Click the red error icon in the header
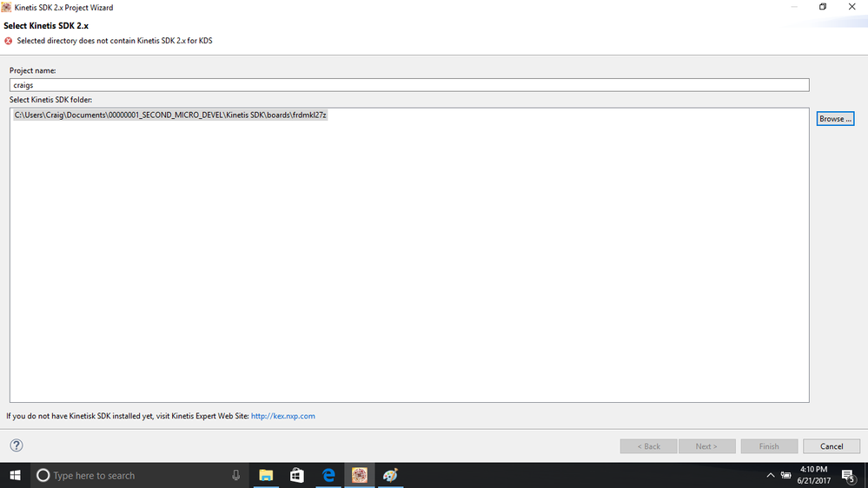The height and width of the screenshot is (488, 868). (9, 41)
